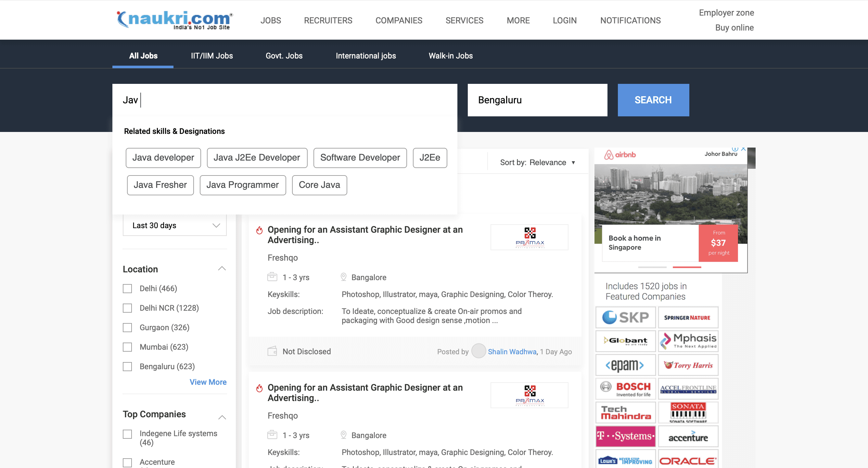
Task: Tick the Mumbai (623) location checkbox
Action: click(x=127, y=347)
